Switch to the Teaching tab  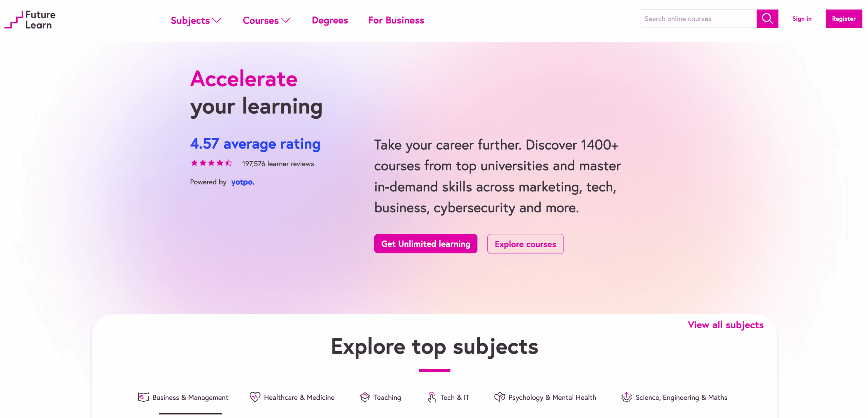click(387, 397)
